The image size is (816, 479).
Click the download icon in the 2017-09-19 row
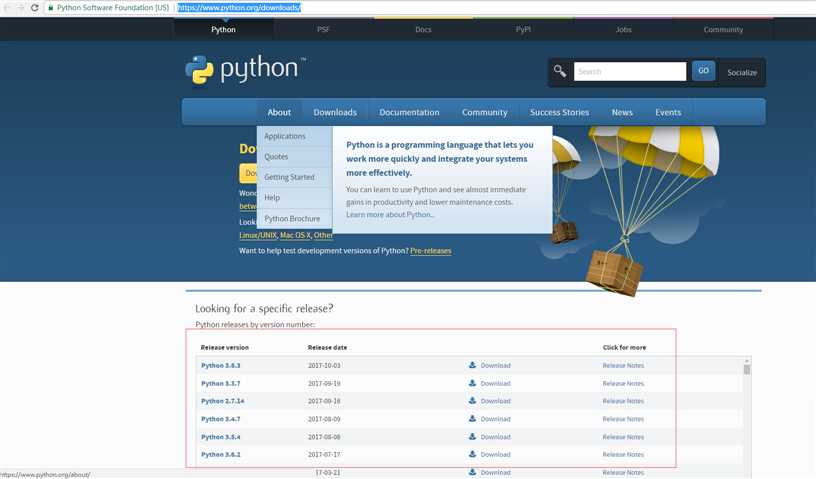pyautogui.click(x=473, y=383)
